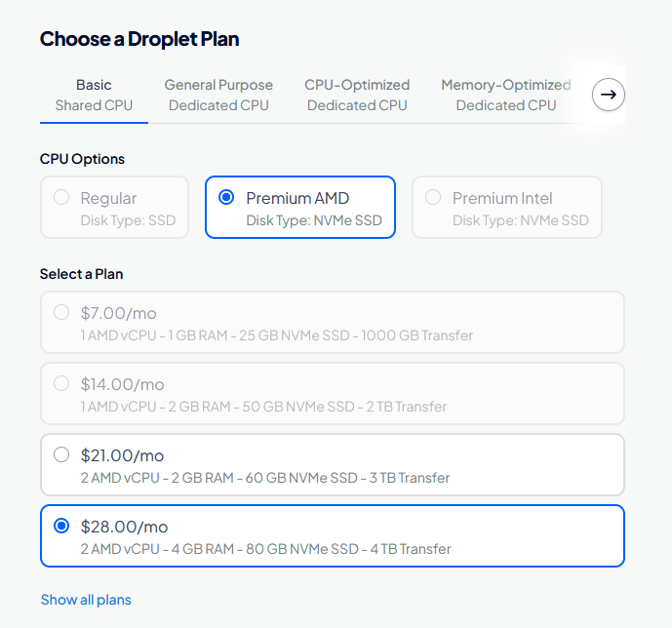Choose the $21.00/mo plan radio button
Image resolution: width=672 pixels, height=628 pixels.
(x=61, y=454)
